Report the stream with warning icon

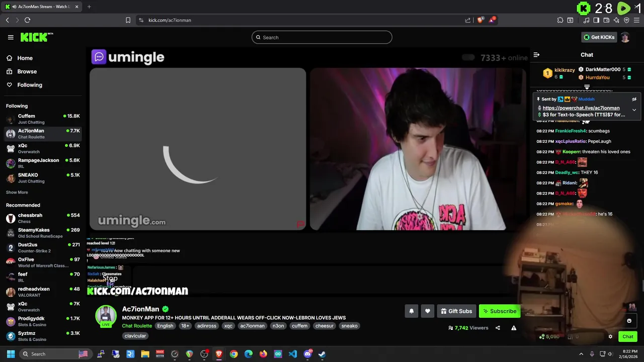click(x=514, y=328)
